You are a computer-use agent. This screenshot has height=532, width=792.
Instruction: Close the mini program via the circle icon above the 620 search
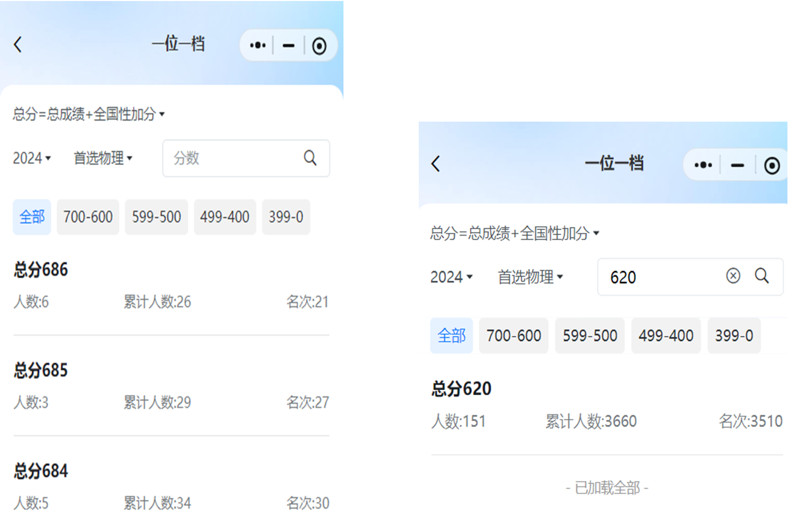(771, 166)
